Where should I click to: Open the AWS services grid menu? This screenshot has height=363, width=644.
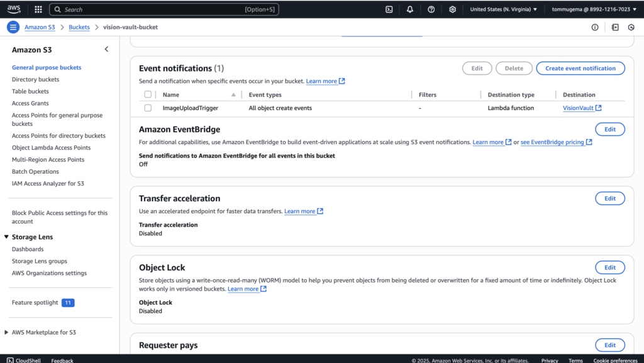(38, 9)
